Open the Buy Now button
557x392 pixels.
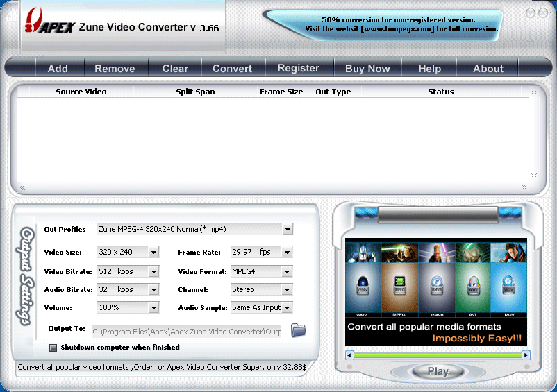pyautogui.click(x=367, y=68)
